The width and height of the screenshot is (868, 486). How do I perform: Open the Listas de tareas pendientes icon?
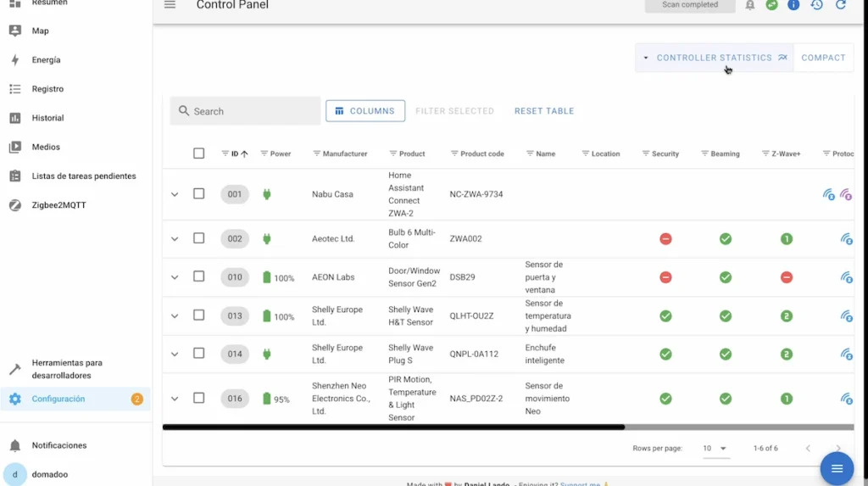pyautogui.click(x=15, y=176)
